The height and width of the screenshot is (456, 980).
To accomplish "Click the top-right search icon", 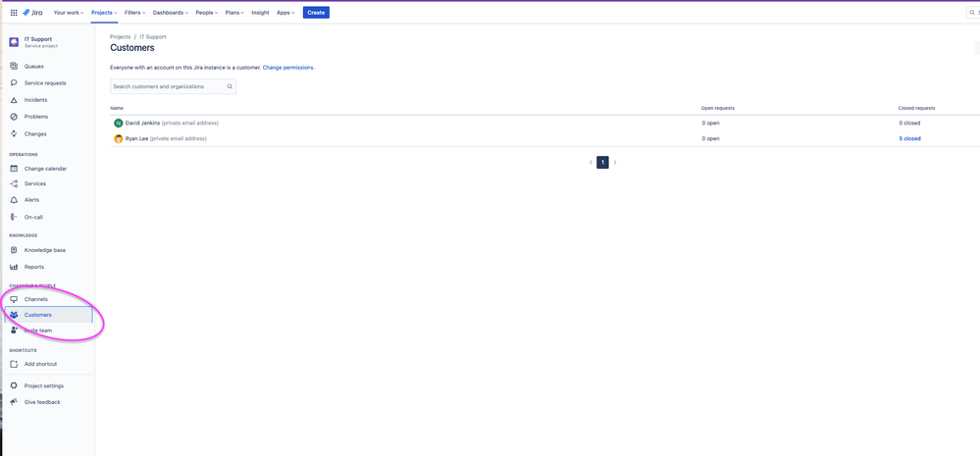I will [971, 13].
